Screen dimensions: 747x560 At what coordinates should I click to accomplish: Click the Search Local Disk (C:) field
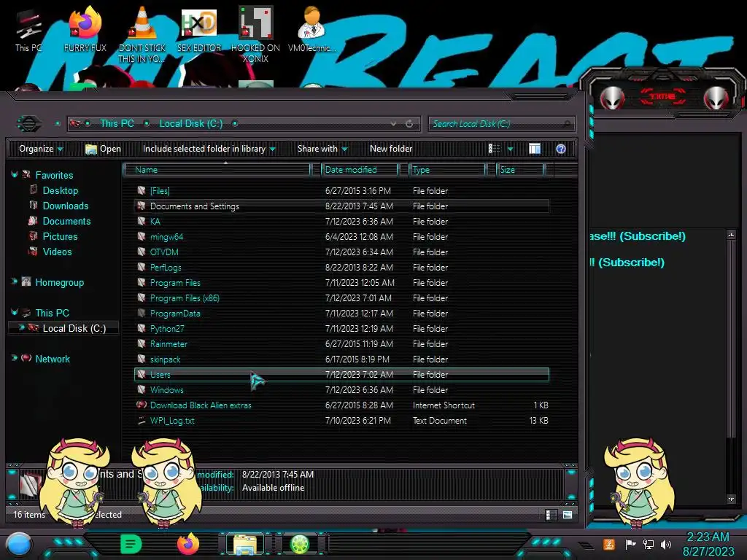502,124
